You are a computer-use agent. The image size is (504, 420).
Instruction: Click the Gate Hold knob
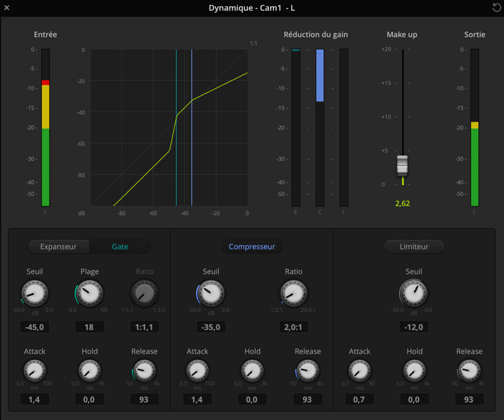(89, 371)
